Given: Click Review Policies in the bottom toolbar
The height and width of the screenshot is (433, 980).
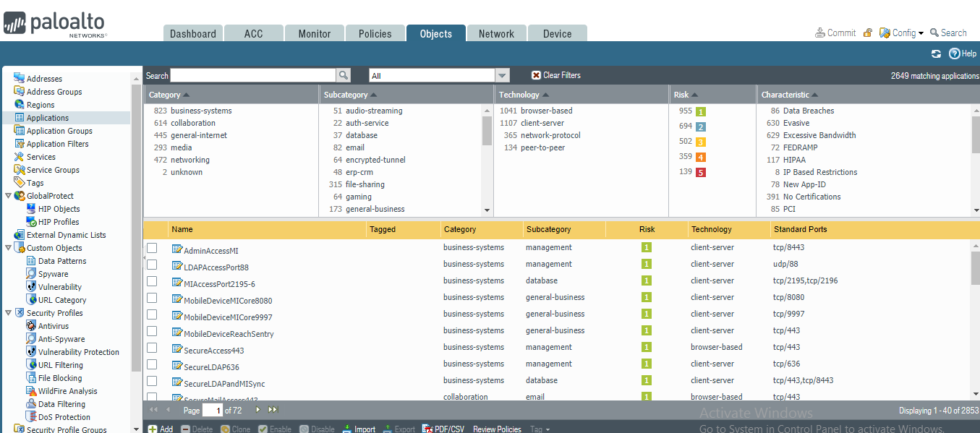Looking at the screenshot, I should [x=497, y=428].
